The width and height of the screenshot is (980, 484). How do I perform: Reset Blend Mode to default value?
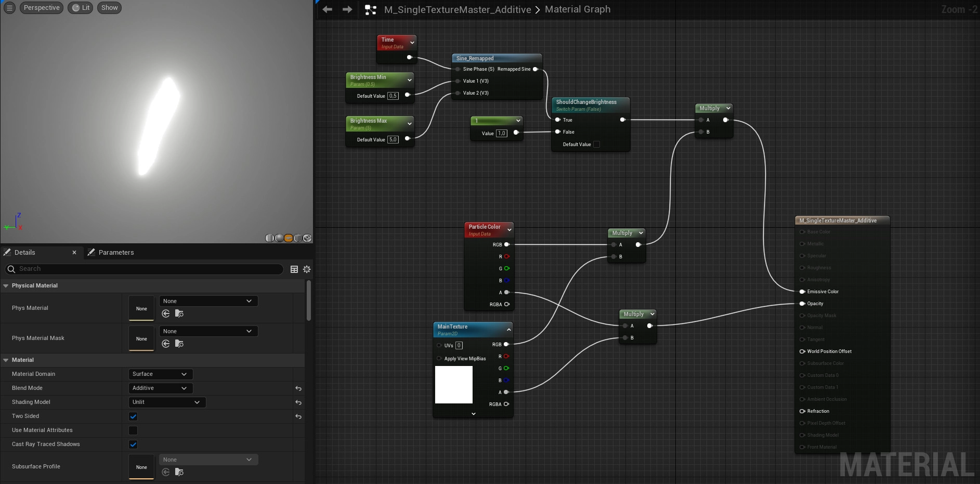pyautogui.click(x=298, y=388)
